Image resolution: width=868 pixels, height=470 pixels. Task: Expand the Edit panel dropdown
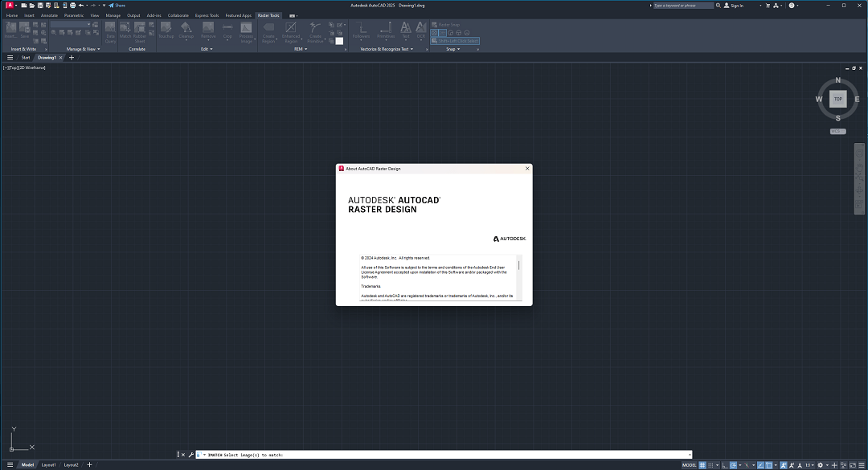pyautogui.click(x=211, y=48)
